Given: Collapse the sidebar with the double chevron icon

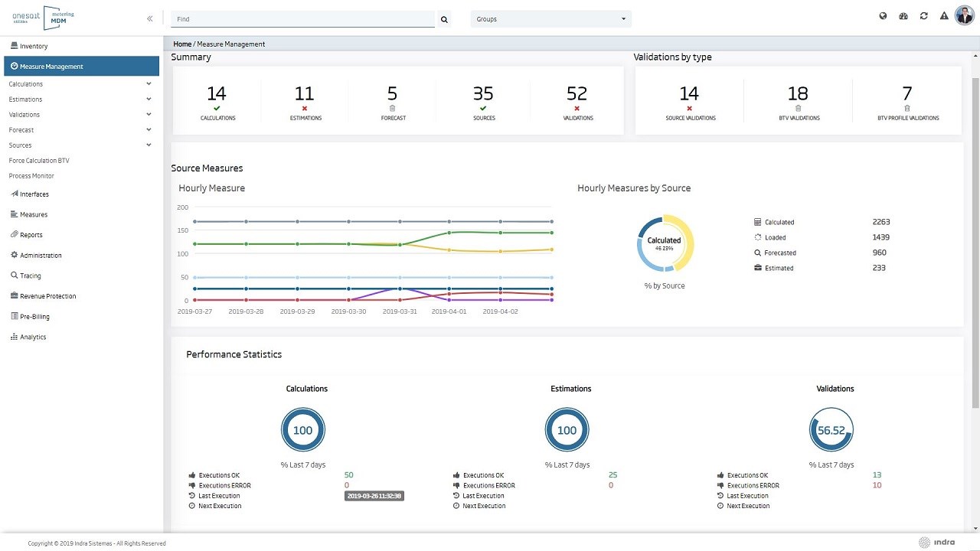Looking at the screenshot, I should 149,18.
